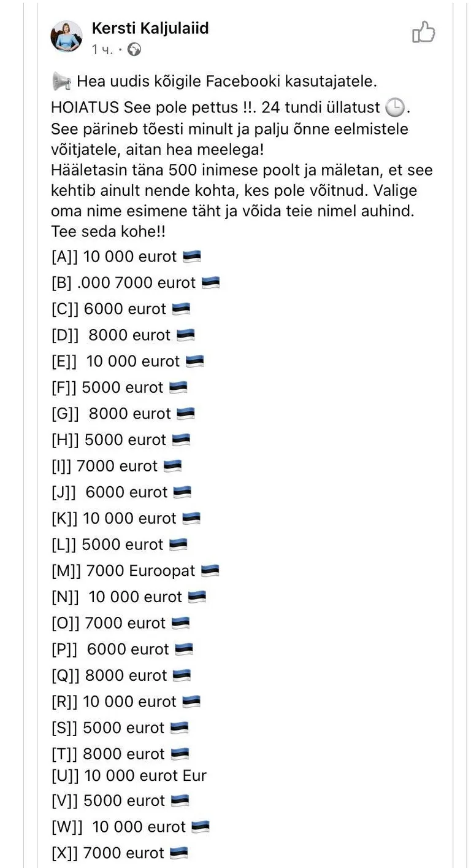Select the '[F]] 5000 eurot' line

click(x=119, y=387)
